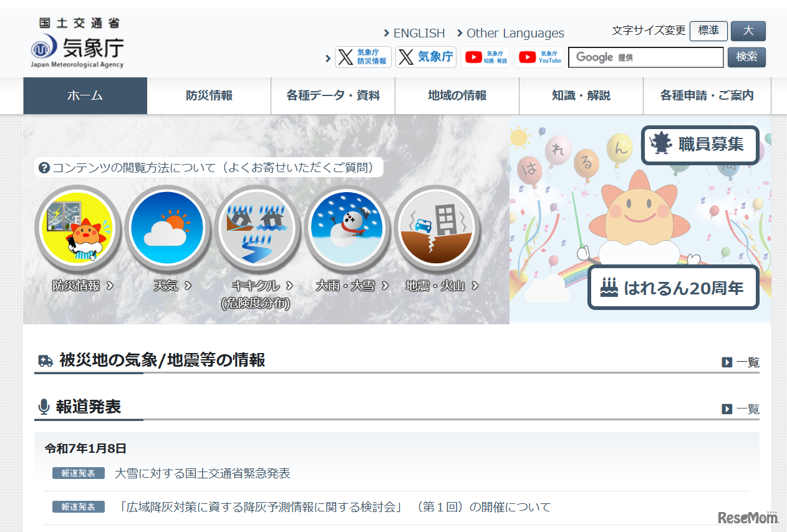Switch font size to 大
Screen dimensions: 787x532
click(747, 31)
